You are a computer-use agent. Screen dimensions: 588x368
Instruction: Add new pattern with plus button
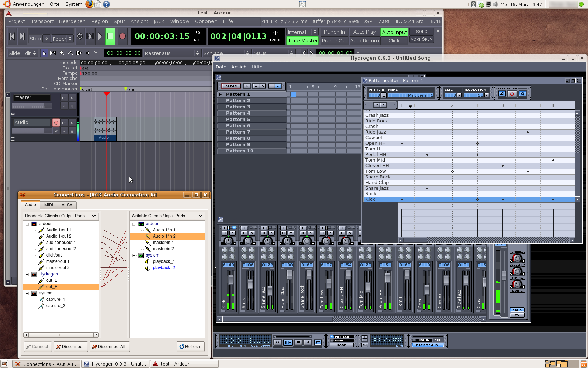pos(247,86)
